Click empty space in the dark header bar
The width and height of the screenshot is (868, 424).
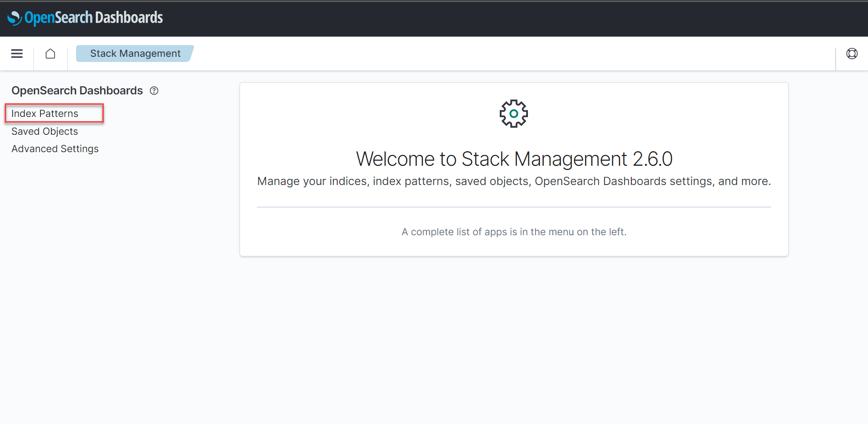click(470, 19)
